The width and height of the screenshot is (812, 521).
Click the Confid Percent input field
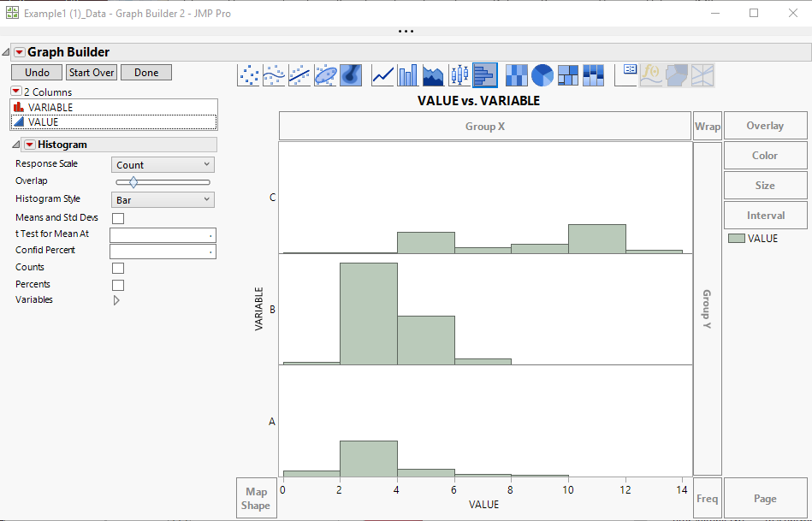tap(163, 252)
